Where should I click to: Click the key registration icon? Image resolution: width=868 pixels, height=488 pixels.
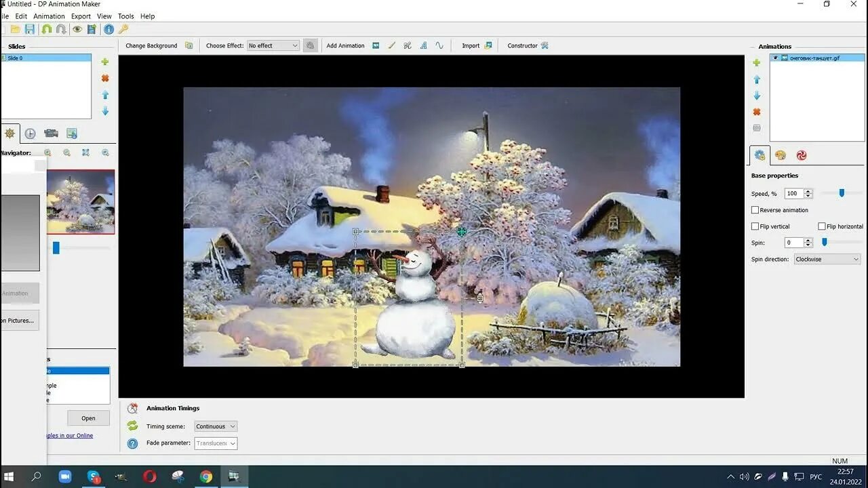coord(123,29)
